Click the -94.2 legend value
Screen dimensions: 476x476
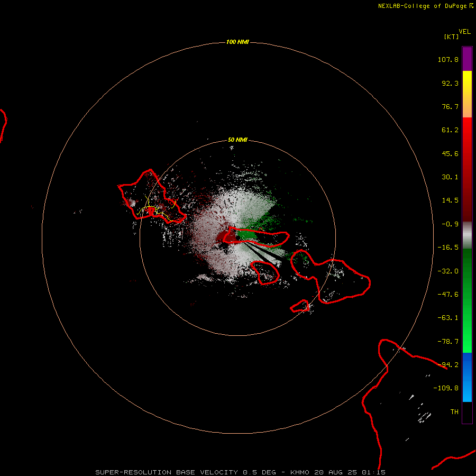tap(448, 365)
